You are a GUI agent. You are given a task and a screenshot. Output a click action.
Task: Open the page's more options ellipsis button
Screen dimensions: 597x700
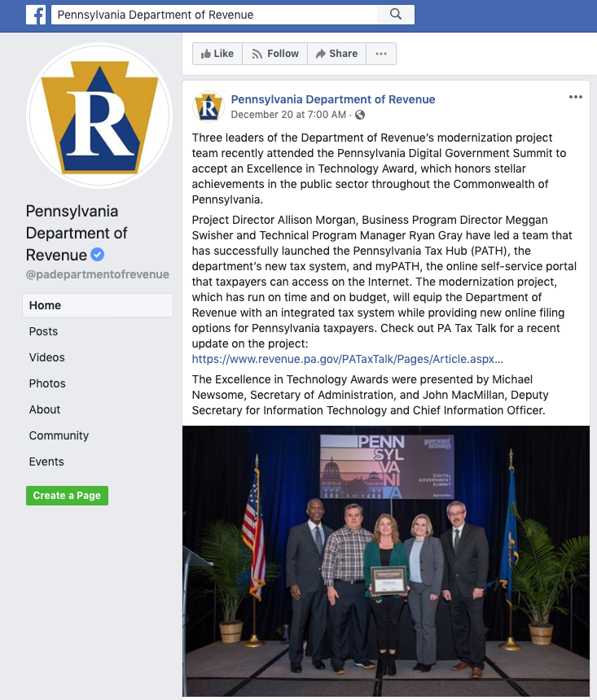[380, 54]
